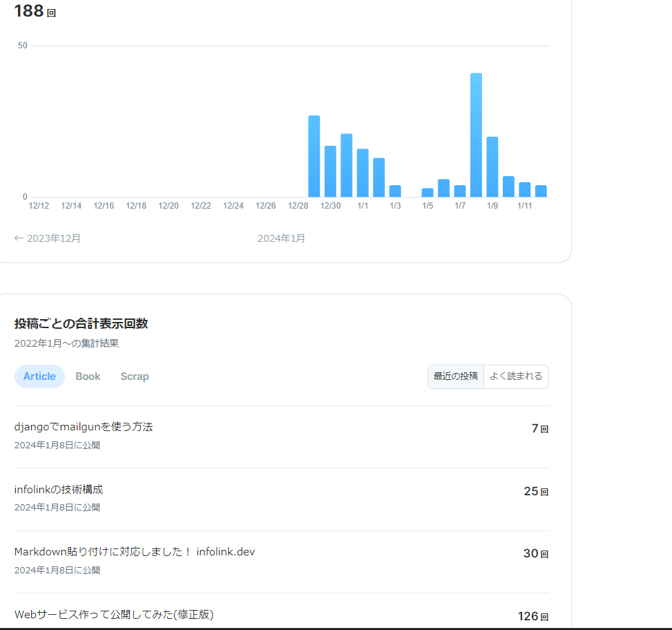Open Markdown貼り付けに対応しました article
This screenshot has height=630, width=672.
135,551
